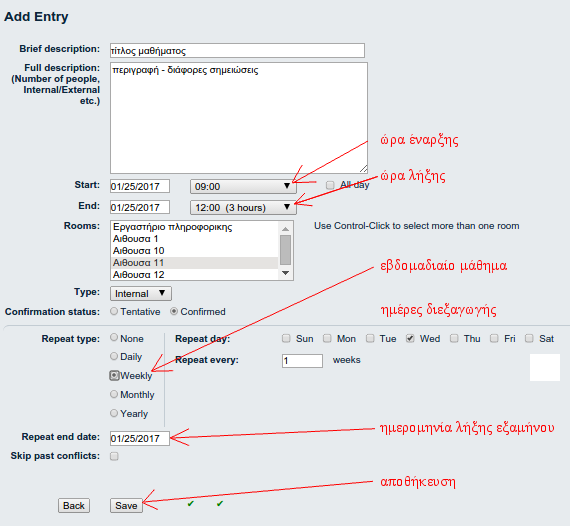Image resolution: width=570 pixels, height=526 pixels.
Task: Click the End date field
Action: (x=140, y=207)
